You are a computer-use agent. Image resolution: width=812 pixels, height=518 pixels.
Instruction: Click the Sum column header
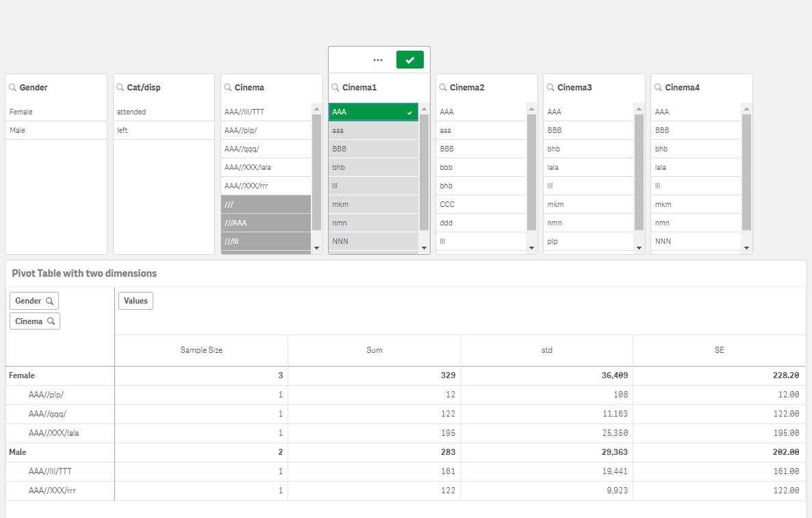[x=374, y=350]
